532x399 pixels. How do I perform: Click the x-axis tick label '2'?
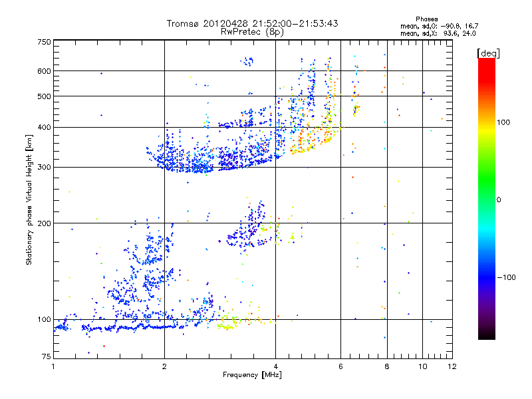click(x=164, y=366)
